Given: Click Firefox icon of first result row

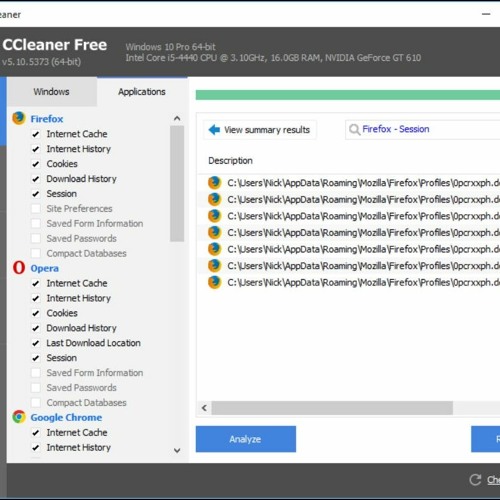Looking at the screenshot, I should pos(215,183).
